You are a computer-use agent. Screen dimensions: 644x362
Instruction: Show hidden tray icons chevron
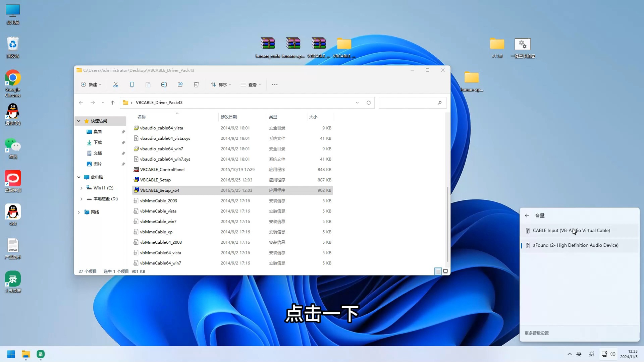tap(570, 354)
